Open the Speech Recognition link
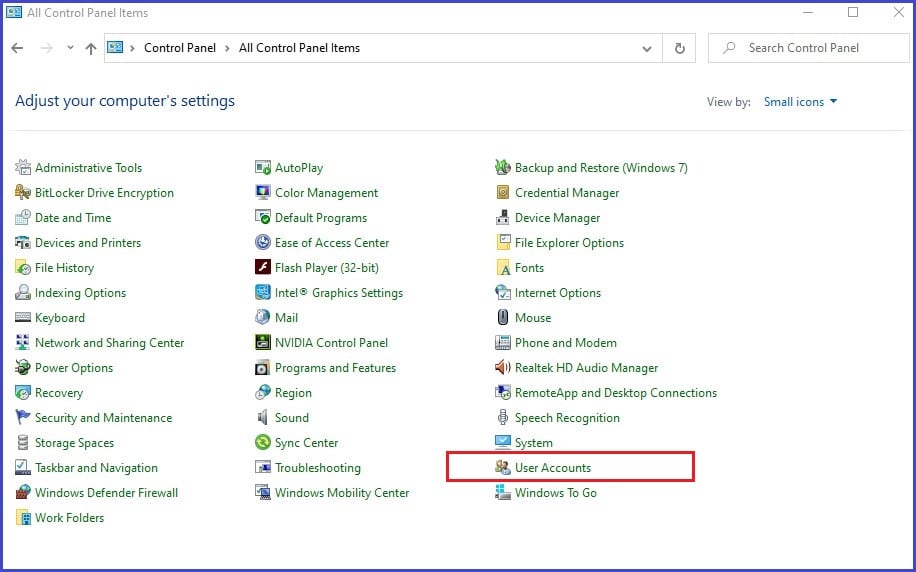The height and width of the screenshot is (572, 916). tap(567, 418)
